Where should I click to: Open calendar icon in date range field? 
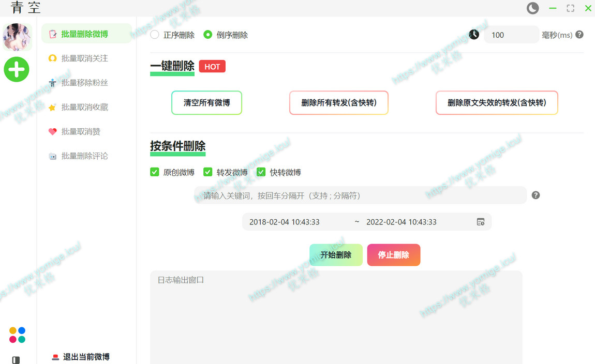tap(481, 222)
